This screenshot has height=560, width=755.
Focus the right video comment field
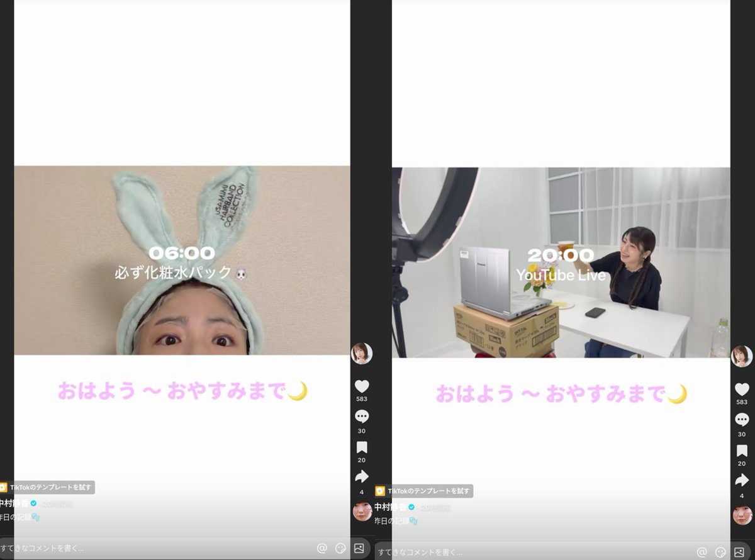pyautogui.click(x=535, y=552)
